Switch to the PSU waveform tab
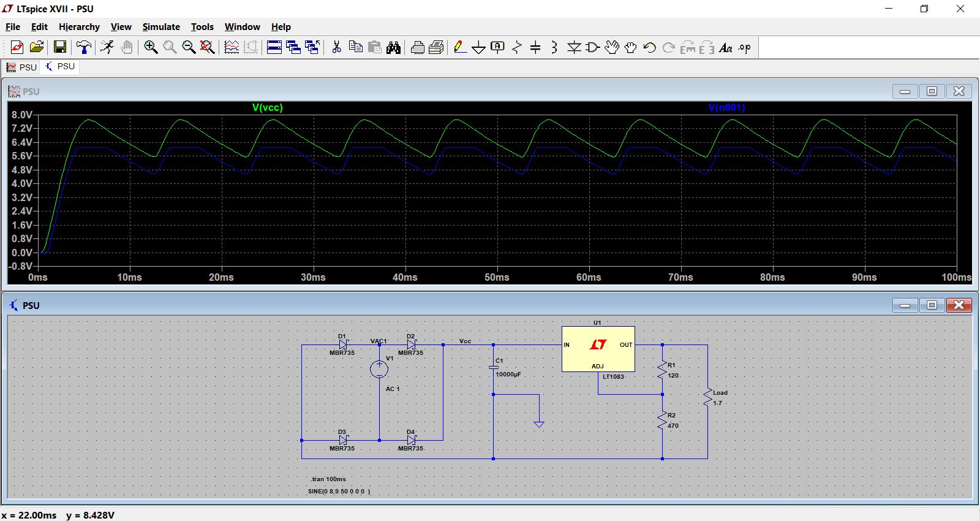 22,67
